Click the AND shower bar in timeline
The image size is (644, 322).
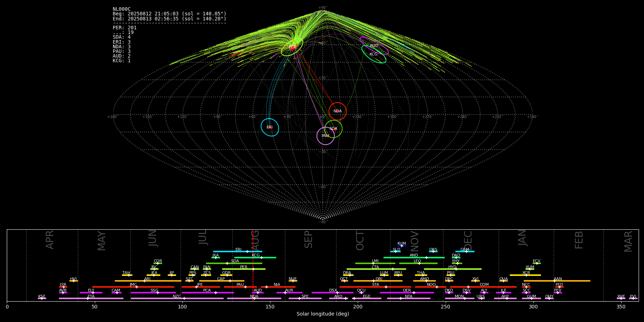414,257
